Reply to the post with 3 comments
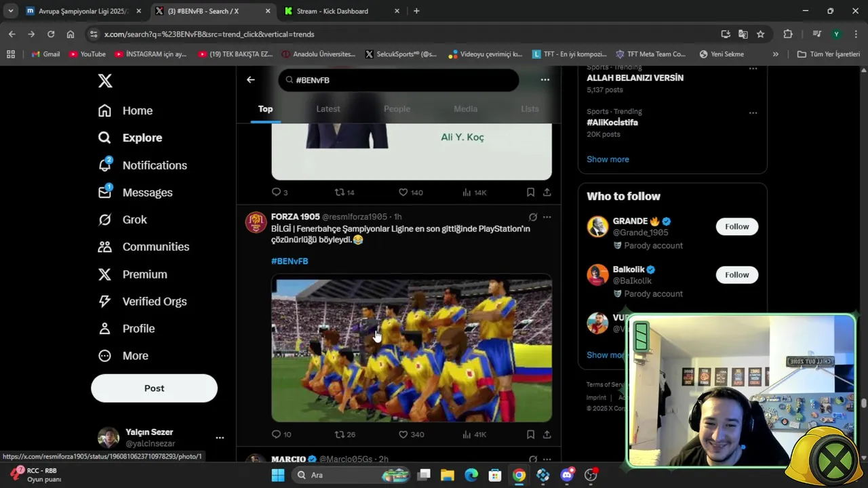Viewport: 868px width, 488px height. pos(279,192)
